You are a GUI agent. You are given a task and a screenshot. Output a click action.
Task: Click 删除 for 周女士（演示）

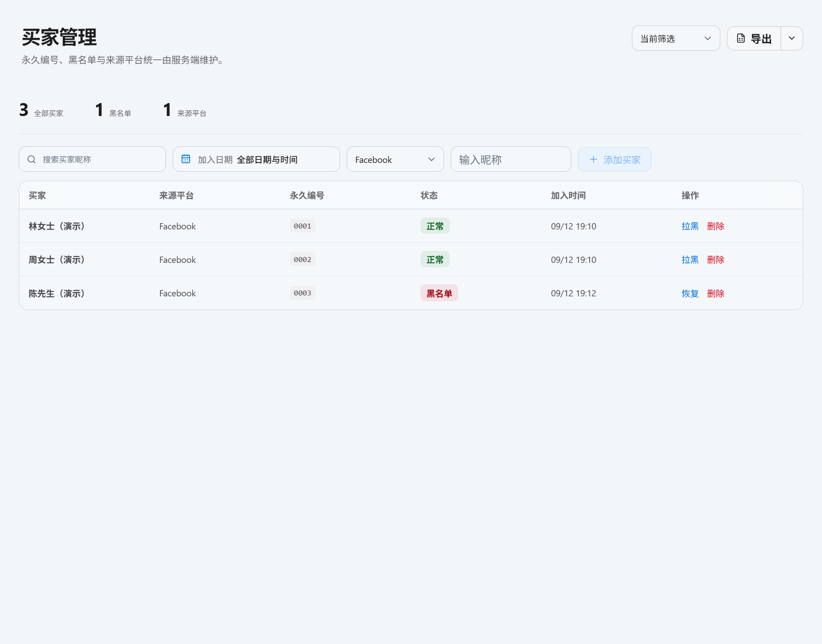coord(715,260)
